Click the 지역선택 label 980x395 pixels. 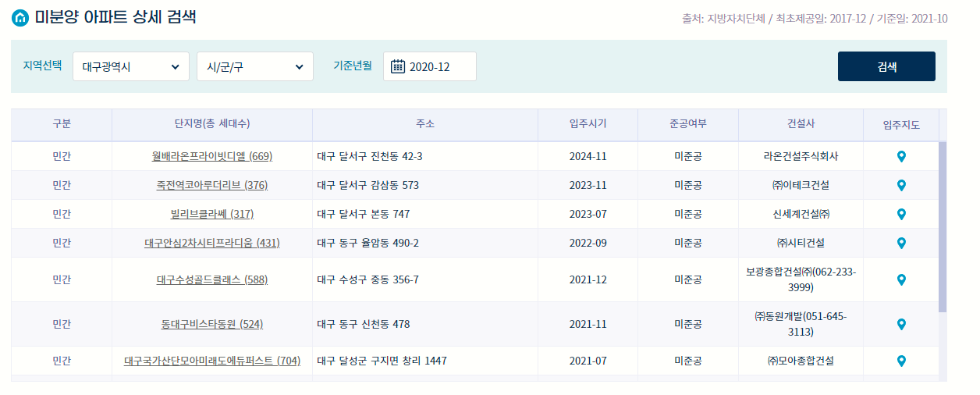coord(42,66)
